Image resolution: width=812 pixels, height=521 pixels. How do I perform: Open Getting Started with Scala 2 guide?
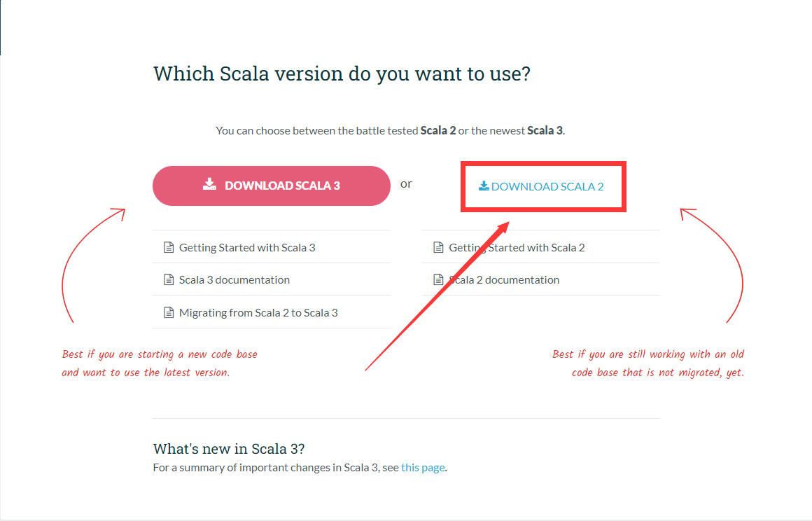517,246
